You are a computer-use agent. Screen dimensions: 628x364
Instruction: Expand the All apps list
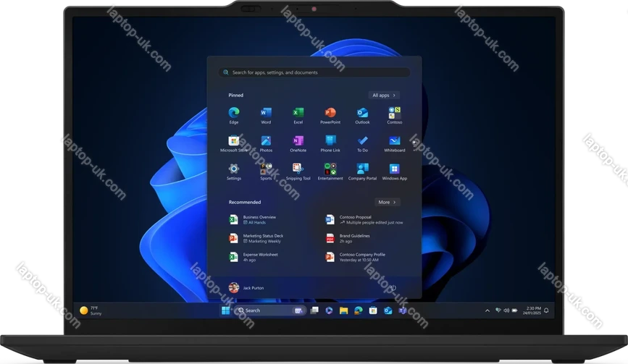click(384, 95)
